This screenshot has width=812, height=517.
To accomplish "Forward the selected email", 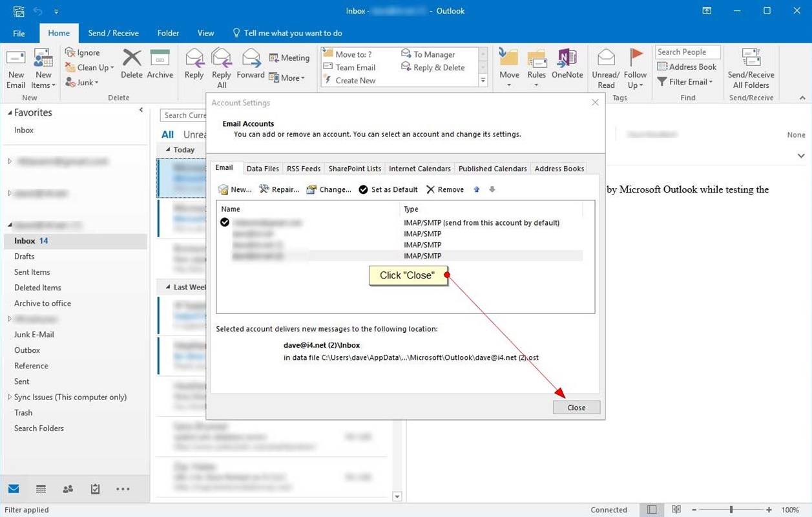I will (x=251, y=64).
